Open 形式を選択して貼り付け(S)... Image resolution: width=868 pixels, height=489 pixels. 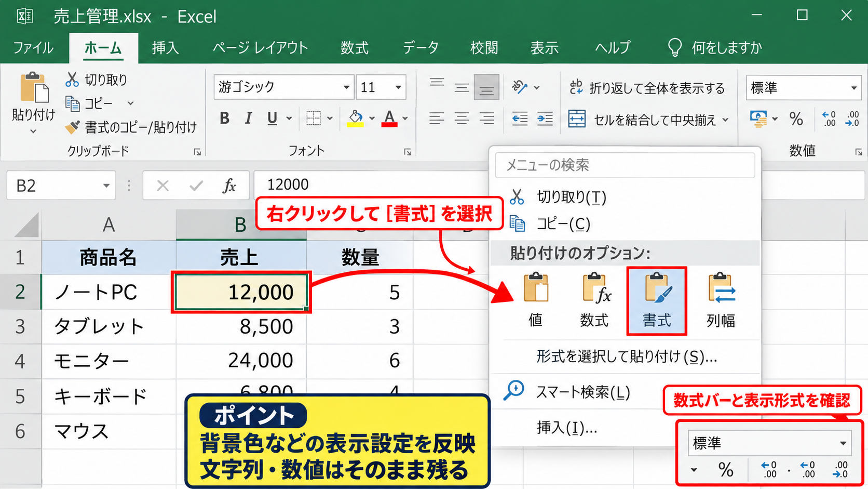point(626,357)
